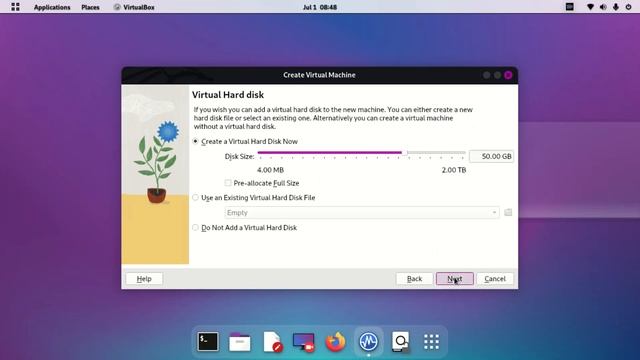
Task: Select Use an Existing Virtual Hard Disk File
Action: pyautogui.click(x=253, y=198)
